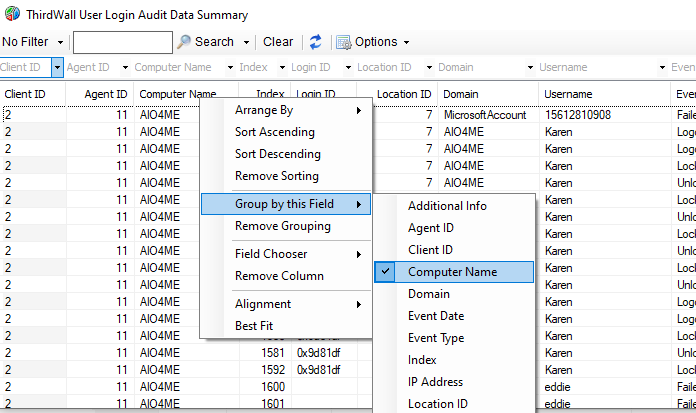Group by Client ID in submenu
Screen dimensions: 696x413
point(454,250)
